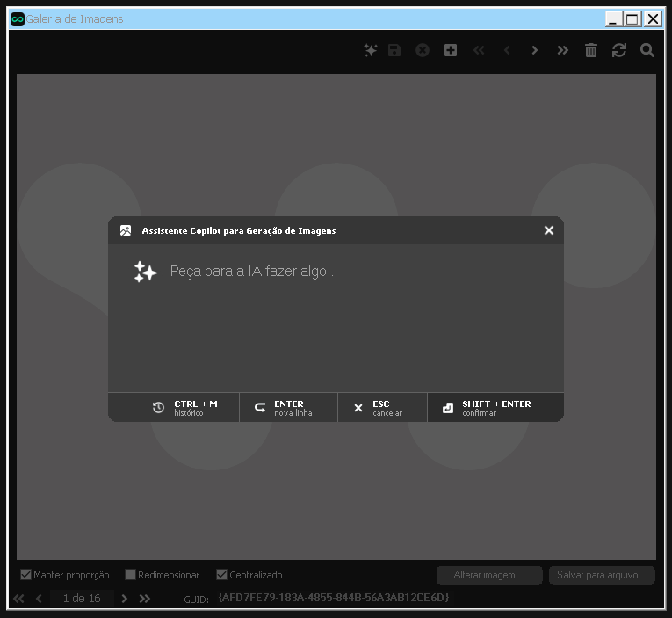Click the AI sparkle icon in top toolbar

click(x=371, y=51)
